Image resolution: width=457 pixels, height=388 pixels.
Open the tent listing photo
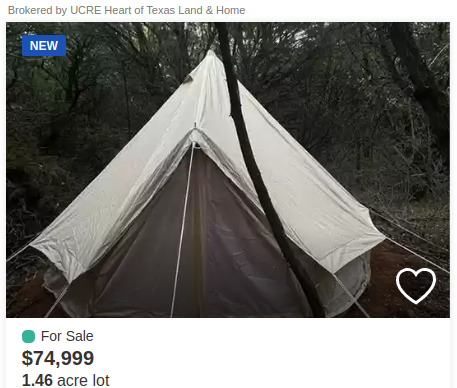[228, 170]
